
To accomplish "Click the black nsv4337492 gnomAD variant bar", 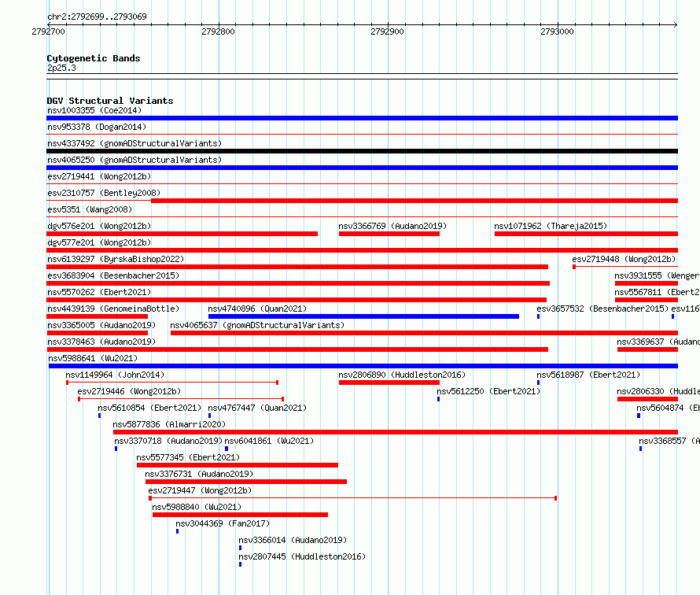I will point(362,151).
